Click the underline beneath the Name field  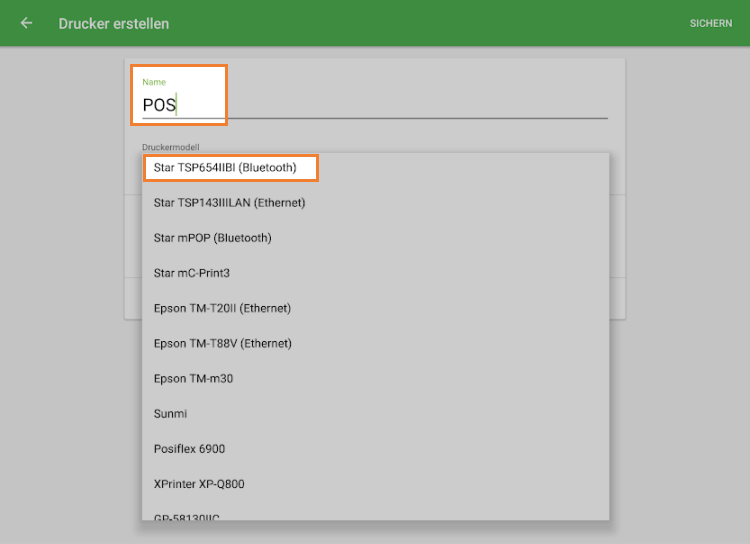coord(400,118)
